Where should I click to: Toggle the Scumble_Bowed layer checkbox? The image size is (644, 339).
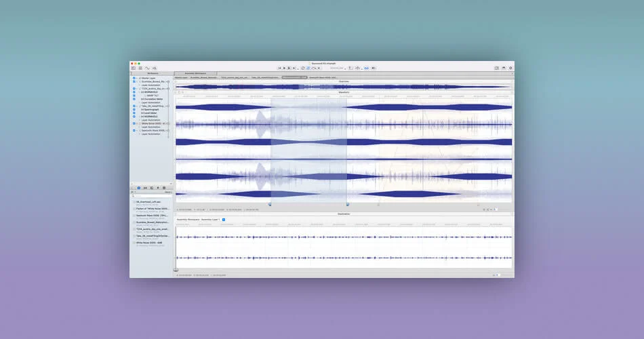point(134,81)
